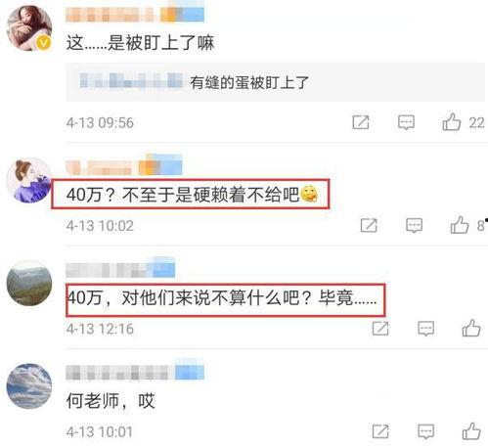
Task: Like the 4-13 12:16 comment
Action: pos(471,328)
